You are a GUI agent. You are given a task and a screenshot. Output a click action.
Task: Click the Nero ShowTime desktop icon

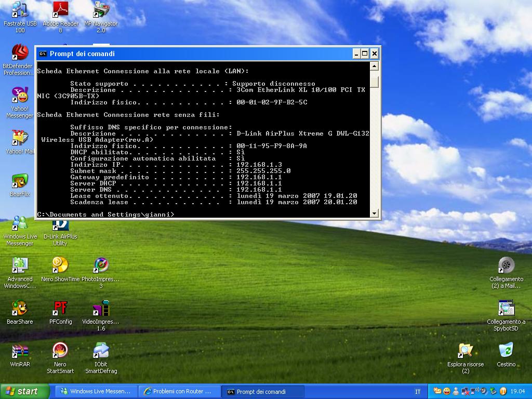click(x=60, y=270)
